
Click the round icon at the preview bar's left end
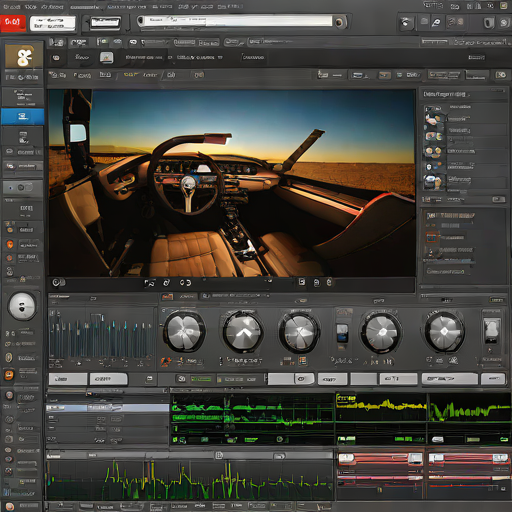click(x=57, y=283)
